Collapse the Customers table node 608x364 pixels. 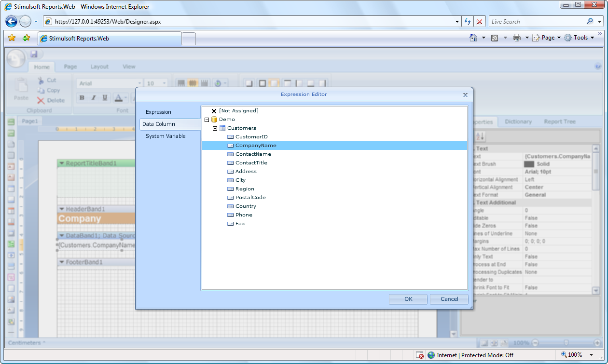[x=215, y=128]
